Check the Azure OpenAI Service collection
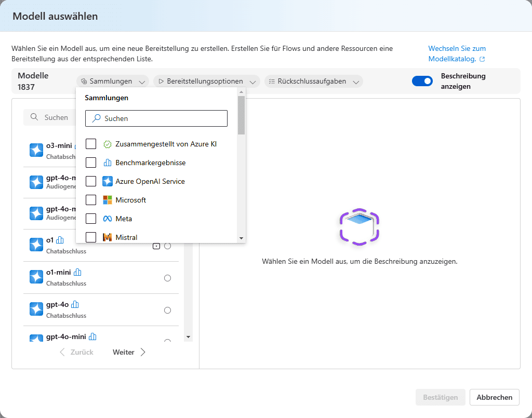The width and height of the screenshot is (532, 418). tap(91, 181)
